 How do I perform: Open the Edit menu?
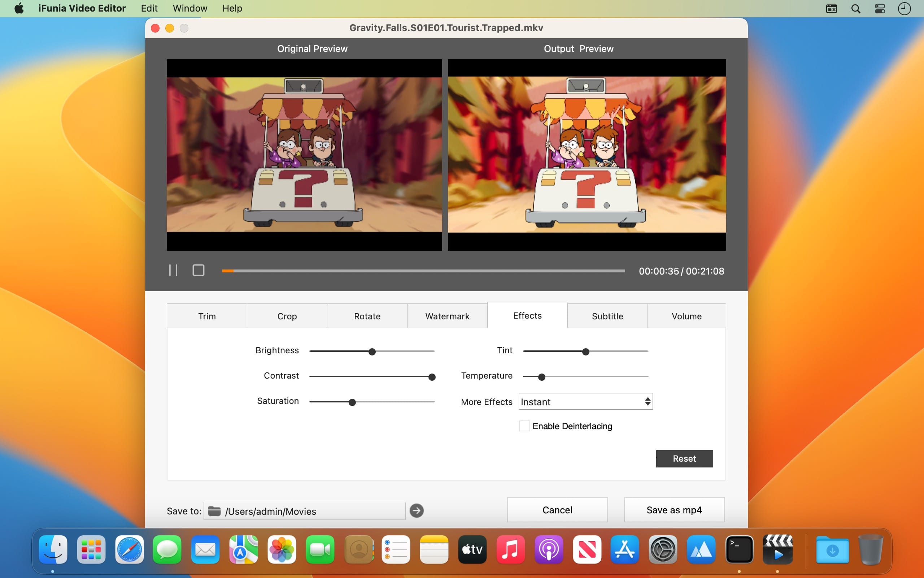149,8
